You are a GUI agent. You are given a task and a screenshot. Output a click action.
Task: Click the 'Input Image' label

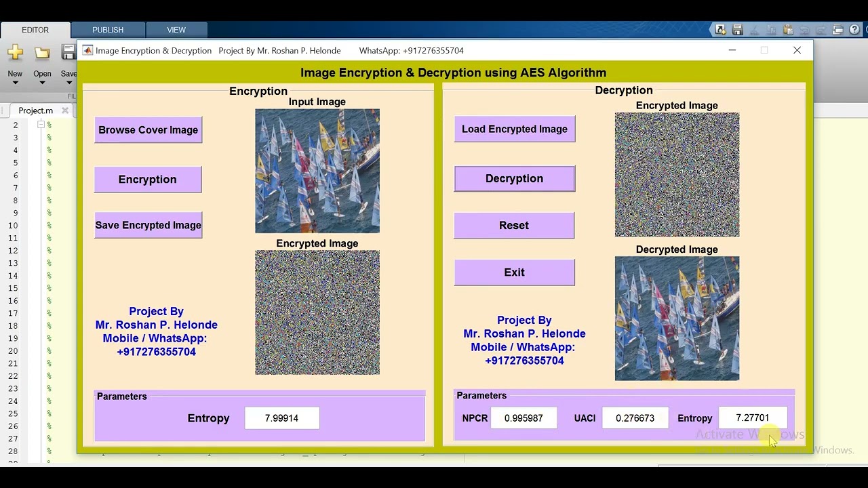317,102
